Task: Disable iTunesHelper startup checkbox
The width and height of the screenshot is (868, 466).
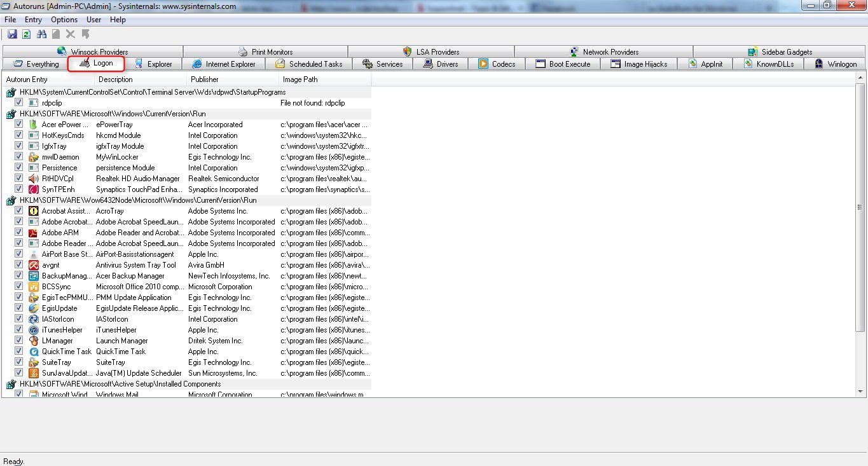Action: click(x=19, y=329)
